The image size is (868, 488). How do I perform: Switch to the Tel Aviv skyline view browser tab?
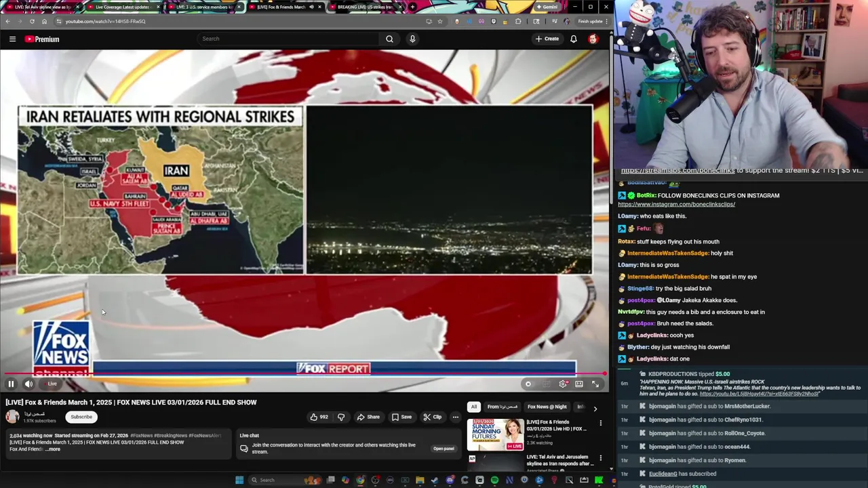[42, 7]
